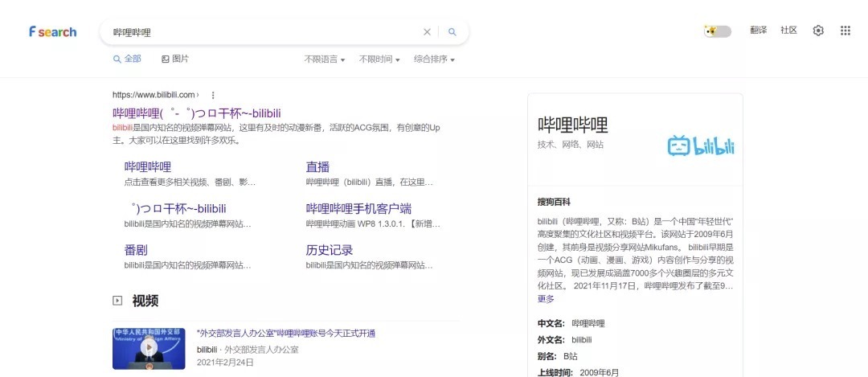Expand the 不限语言 language filter
868x377 pixels.
(324, 59)
